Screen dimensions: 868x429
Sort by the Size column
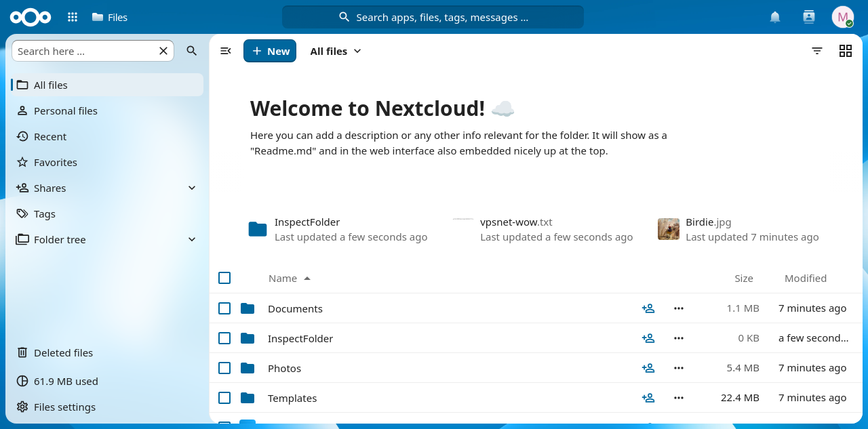(744, 278)
